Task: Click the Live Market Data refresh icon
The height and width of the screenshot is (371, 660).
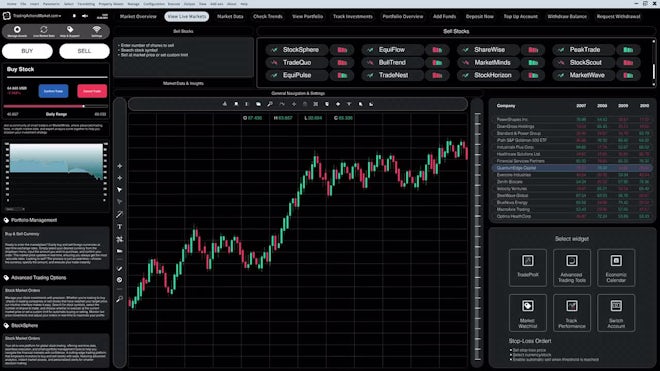Action: point(43,29)
